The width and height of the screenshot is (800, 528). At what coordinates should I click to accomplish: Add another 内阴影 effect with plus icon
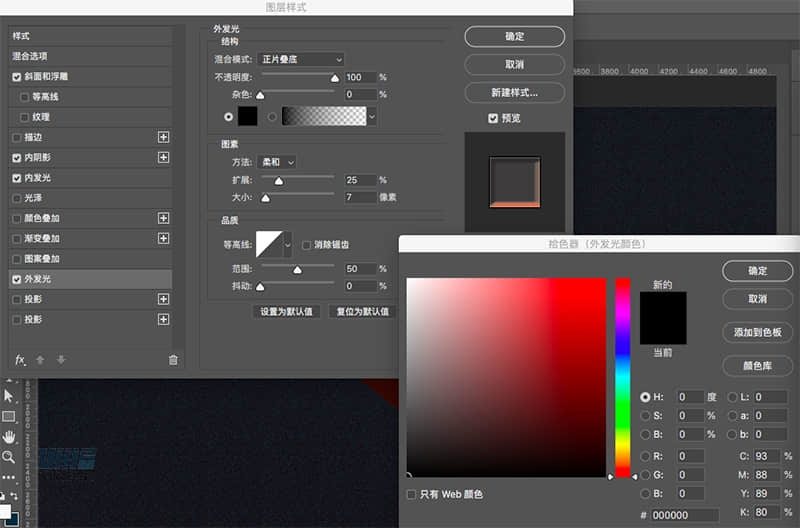coord(164,158)
